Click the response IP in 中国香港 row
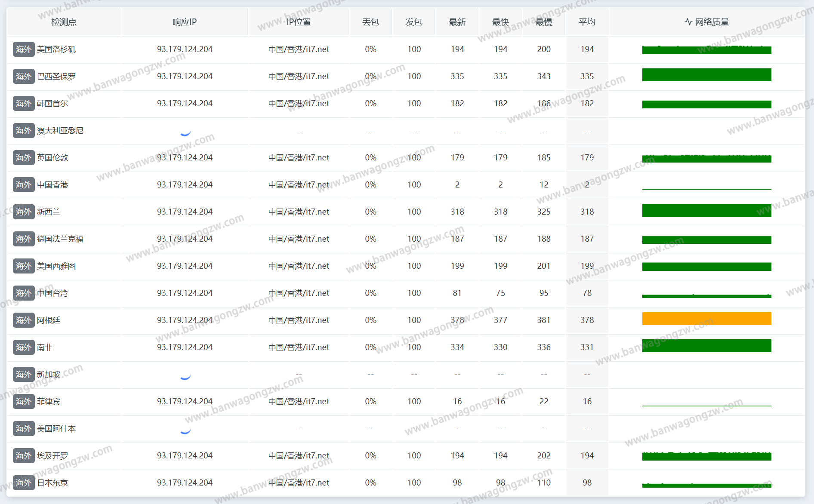Image resolution: width=814 pixels, height=504 pixels. [x=185, y=185]
